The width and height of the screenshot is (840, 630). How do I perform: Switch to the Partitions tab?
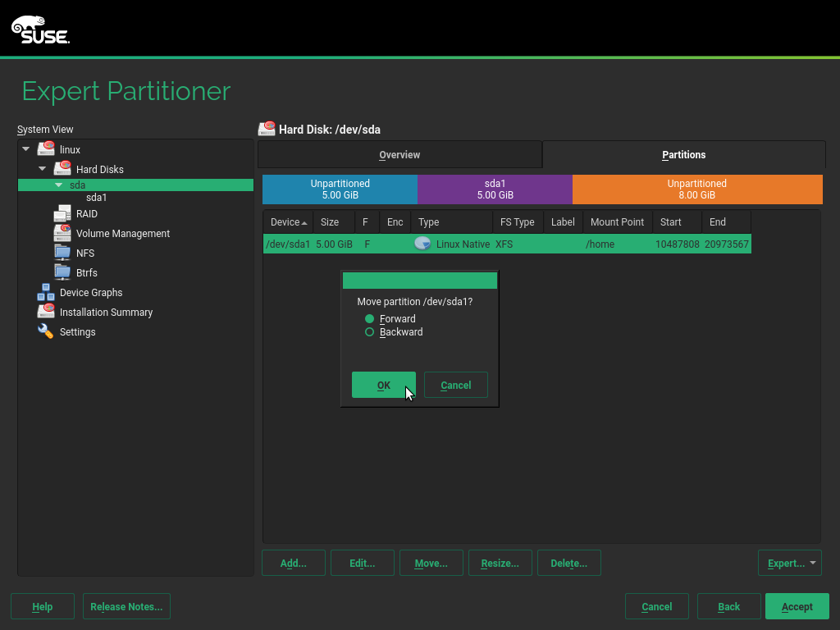[683, 155]
